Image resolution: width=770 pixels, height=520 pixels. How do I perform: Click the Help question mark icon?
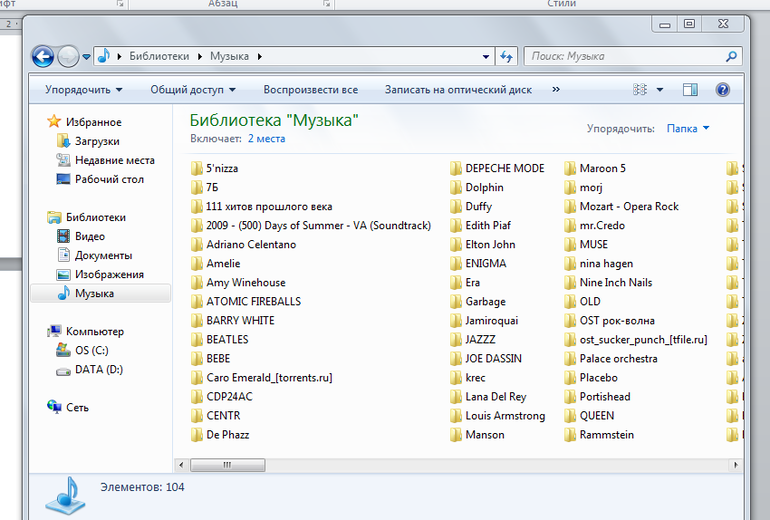[722, 90]
